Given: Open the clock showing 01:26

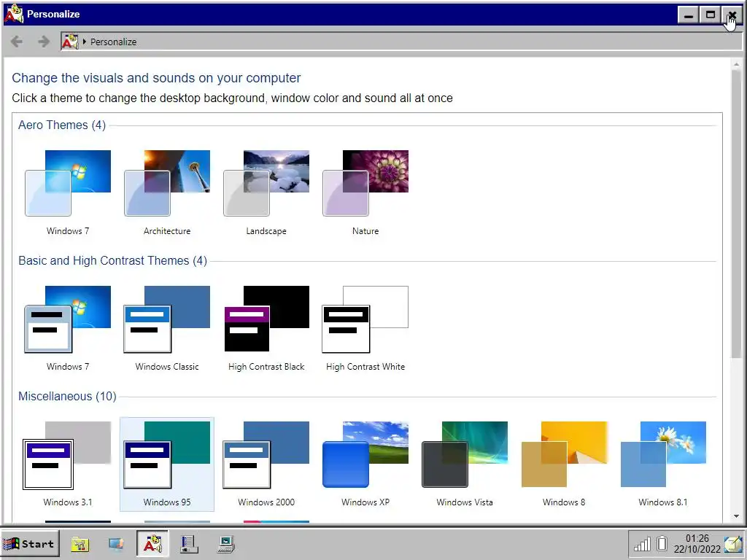Looking at the screenshot, I should click(x=697, y=544).
